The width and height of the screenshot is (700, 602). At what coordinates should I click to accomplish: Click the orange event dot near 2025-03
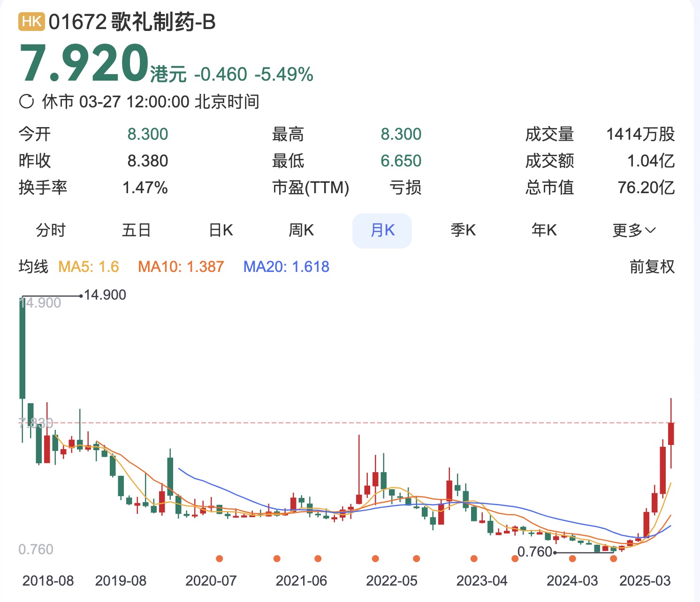click(x=614, y=558)
